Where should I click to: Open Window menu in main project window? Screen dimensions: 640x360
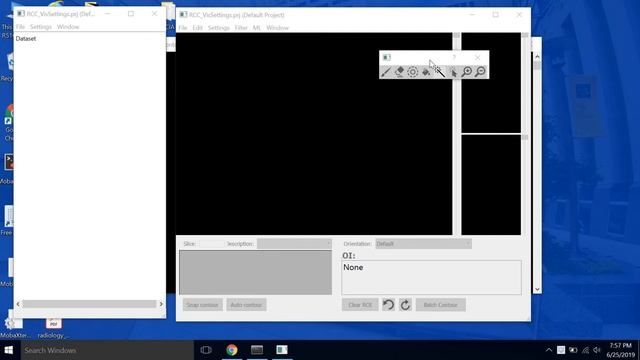278,28
